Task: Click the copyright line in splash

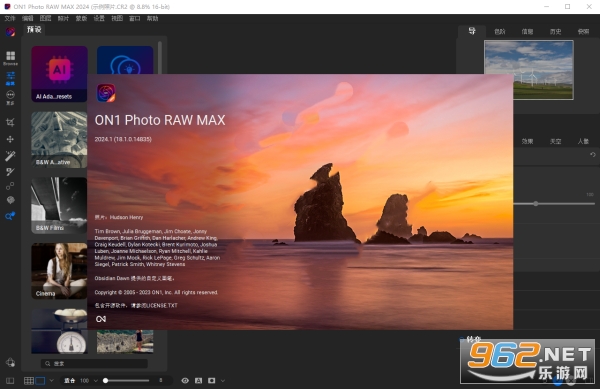Action: pos(156,292)
